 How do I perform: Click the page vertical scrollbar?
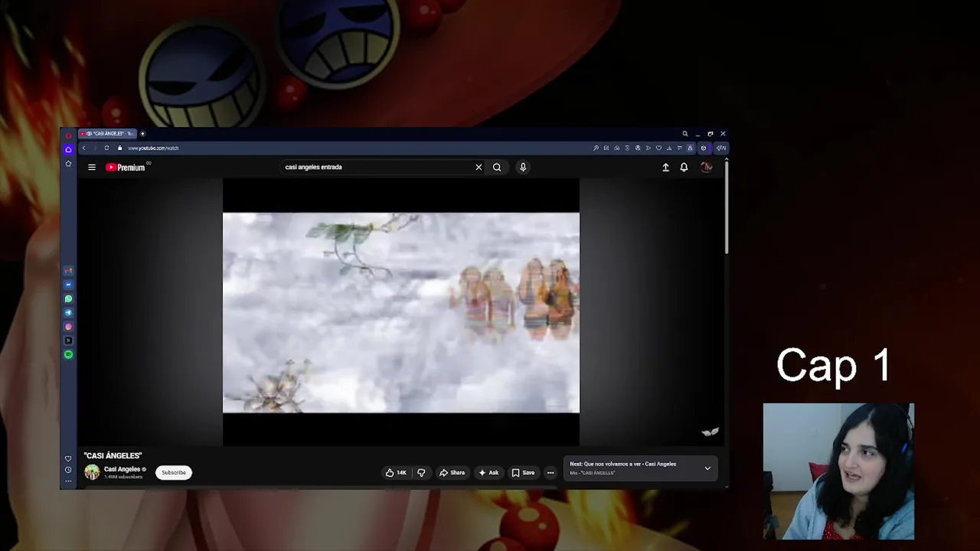tap(726, 207)
